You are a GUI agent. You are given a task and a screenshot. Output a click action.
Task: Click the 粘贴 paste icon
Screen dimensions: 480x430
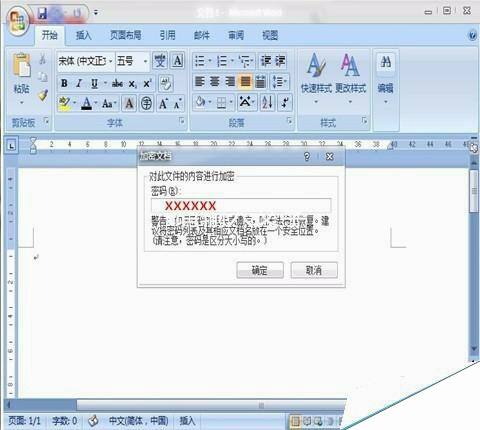pyautogui.click(x=21, y=65)
